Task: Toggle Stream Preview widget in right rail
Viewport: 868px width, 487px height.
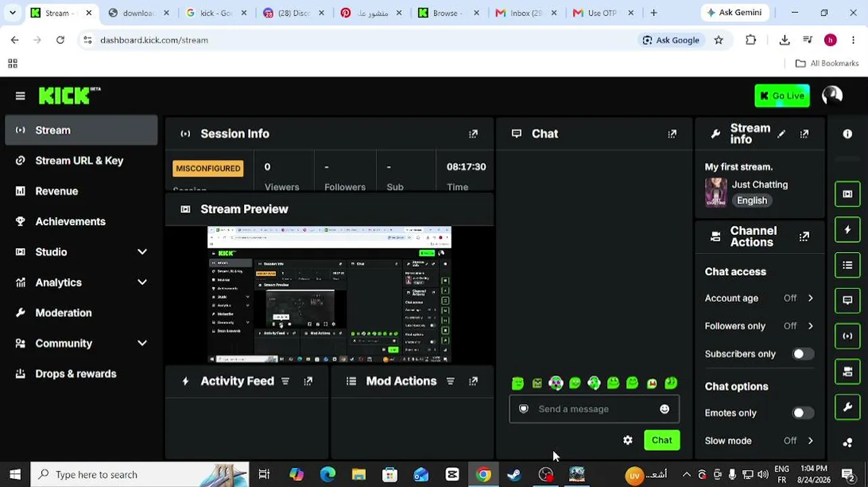Action: [848, 194]
